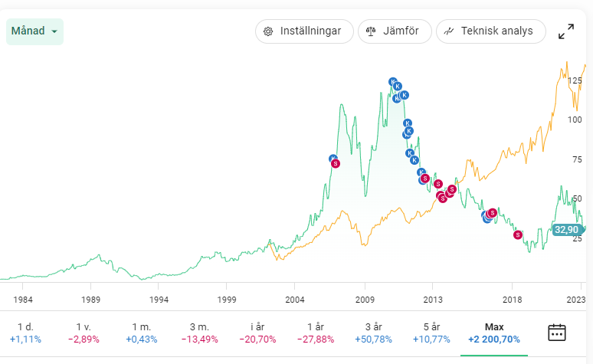Show the 1 år period

coord(316,333)
